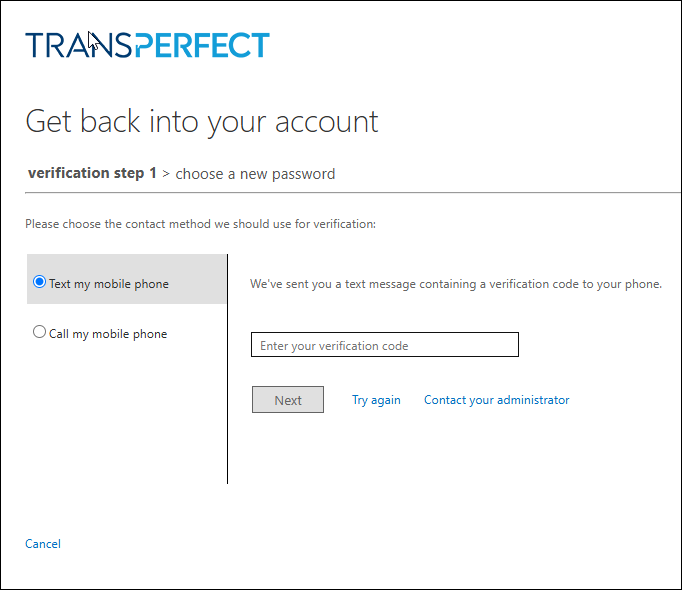Click the 'Text my mobile phone' label
The width and height of the screenshot is (682, 590).
pos(109,284)
